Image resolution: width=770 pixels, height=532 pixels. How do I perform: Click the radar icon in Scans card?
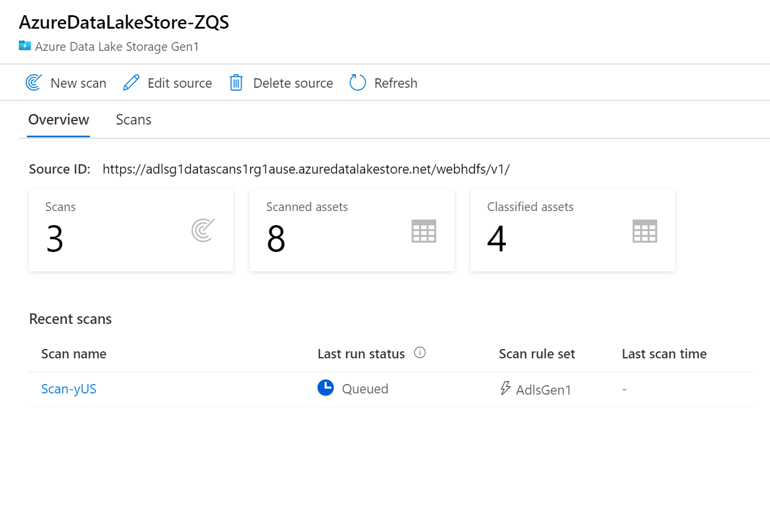203,230
